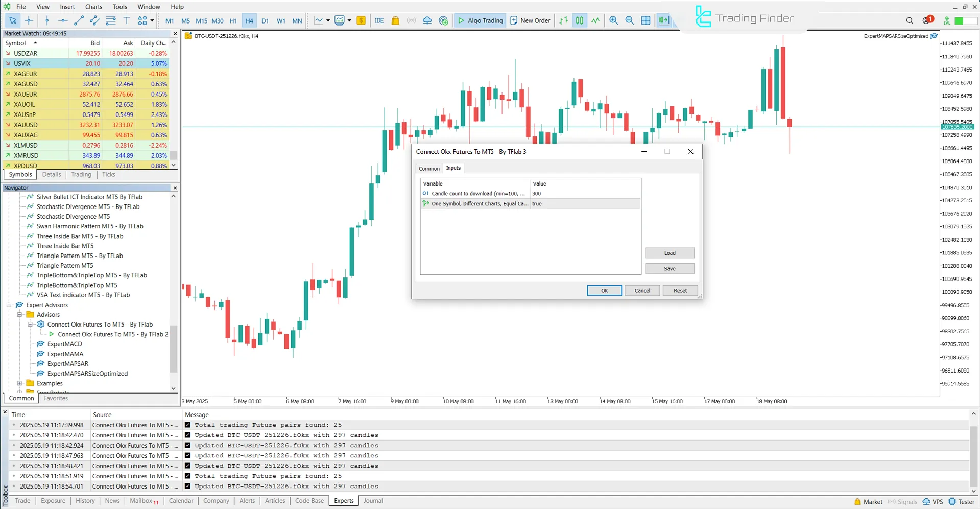Viewport: 980px width, 509px height.
Task: Switch to the Common tab in the dialog
Action: pos(428,168)
